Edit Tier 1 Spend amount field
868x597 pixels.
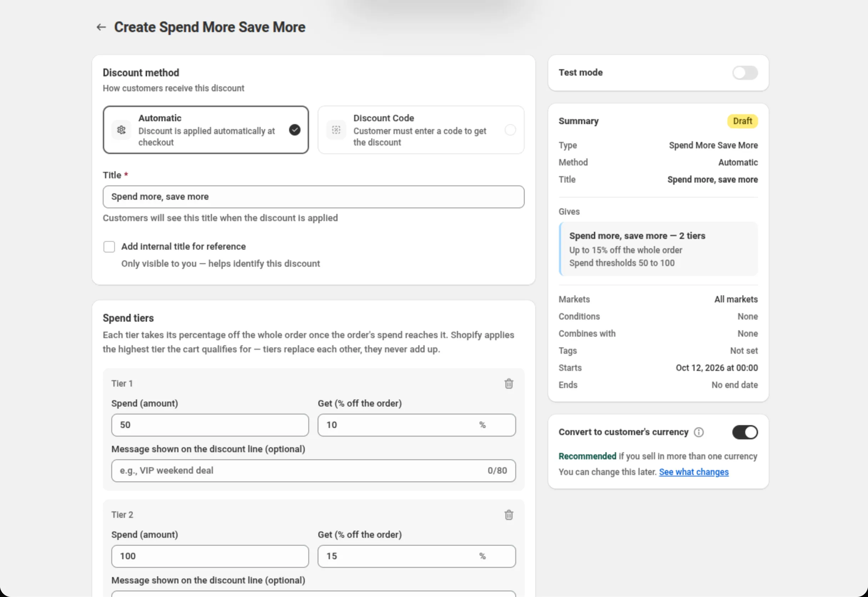pyautogui.click(x=210, y=425)
